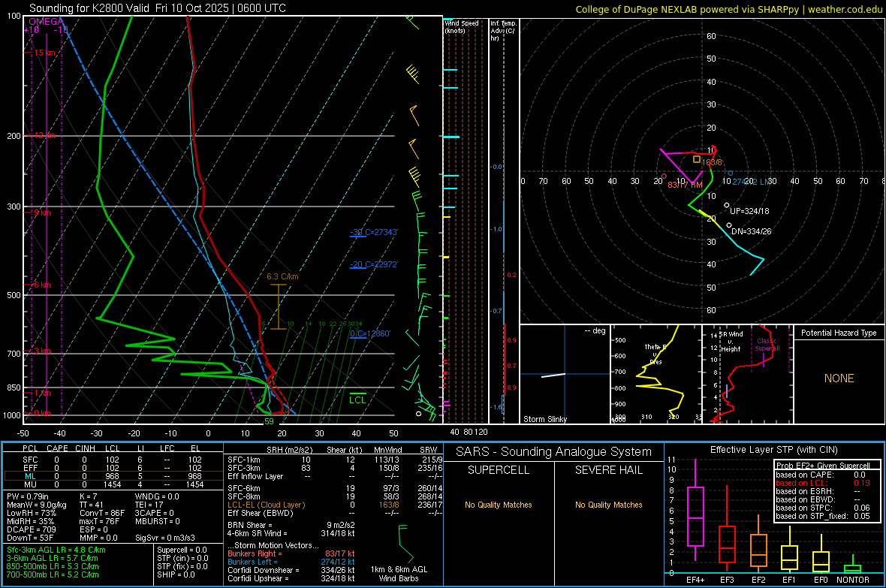Click the SR Wind v. Height inset title

pos(730,342)
